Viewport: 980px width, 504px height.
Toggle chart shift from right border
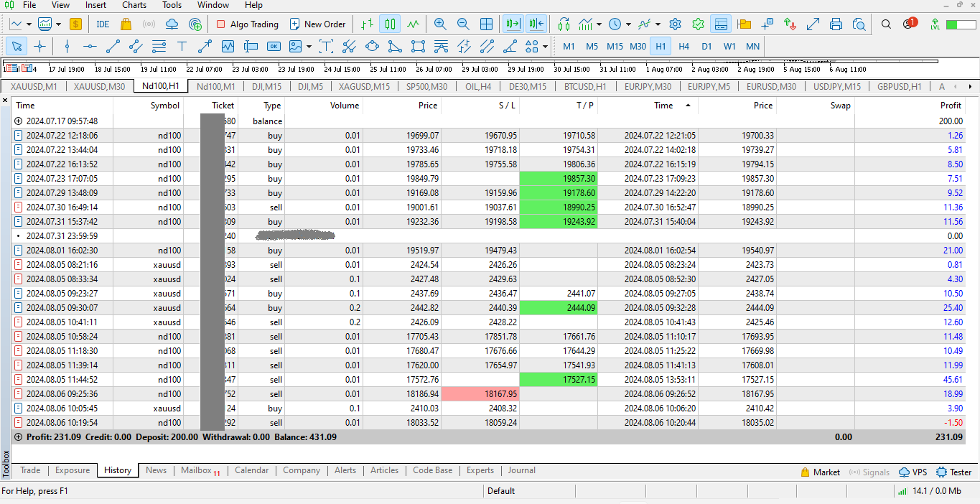click(x=536, y=24)
